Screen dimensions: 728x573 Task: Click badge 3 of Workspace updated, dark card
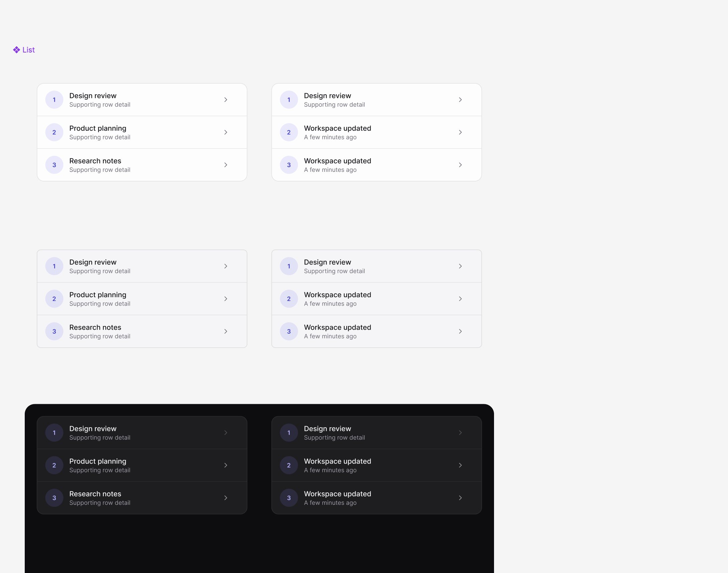289,497
